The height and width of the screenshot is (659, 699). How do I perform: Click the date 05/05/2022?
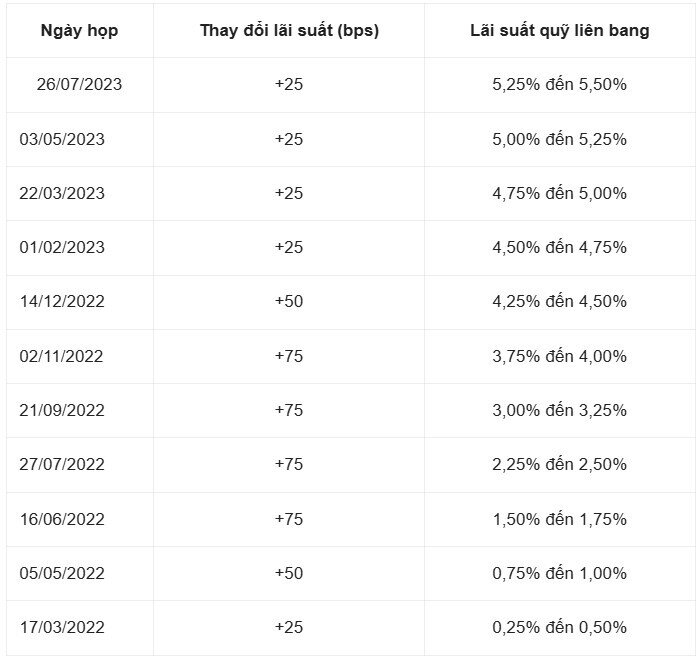pyautogui.click(x=62, y=573)
